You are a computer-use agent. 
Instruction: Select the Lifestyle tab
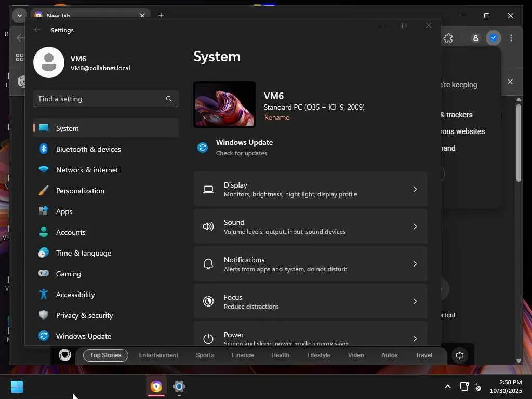click(318, 355)
